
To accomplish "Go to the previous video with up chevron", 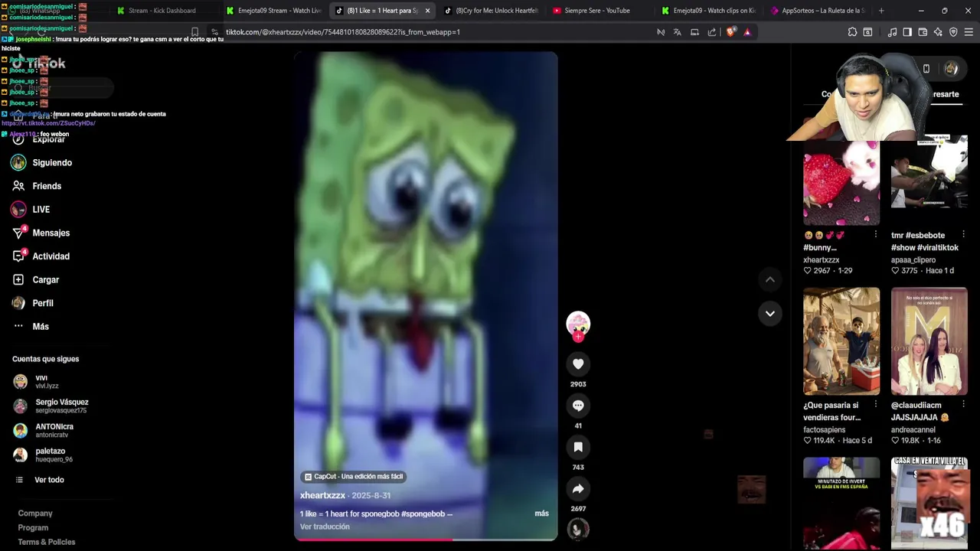I will tap(769, 280).
